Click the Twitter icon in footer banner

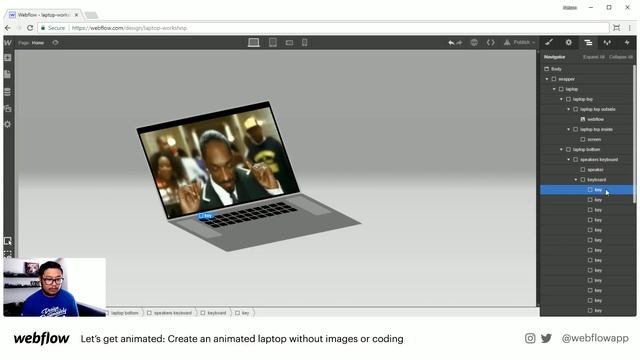[x=546, y=338]
